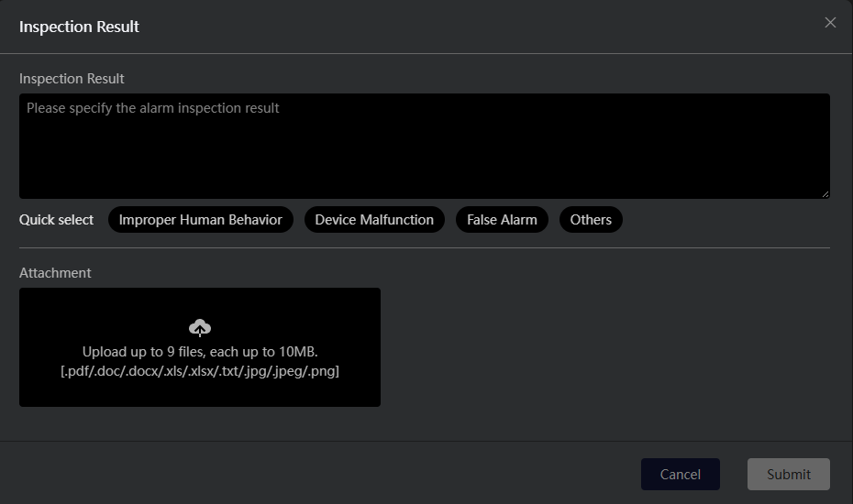Click the Inspection Result dialog title
The image size is (853, 504).
79,27
